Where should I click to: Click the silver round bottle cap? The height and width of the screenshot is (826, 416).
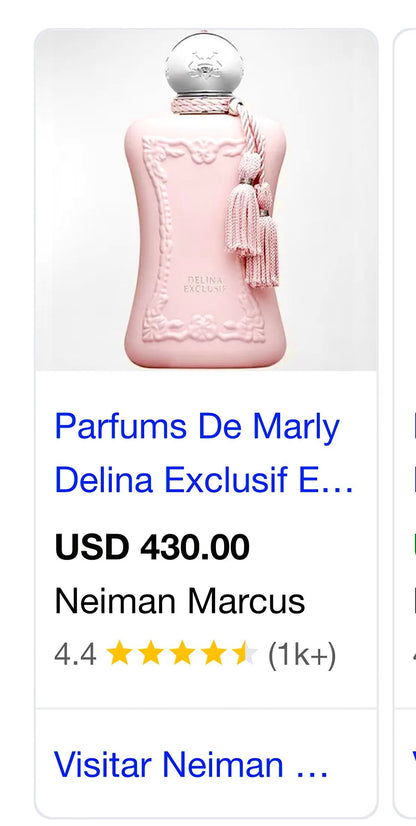pos(204,64)
